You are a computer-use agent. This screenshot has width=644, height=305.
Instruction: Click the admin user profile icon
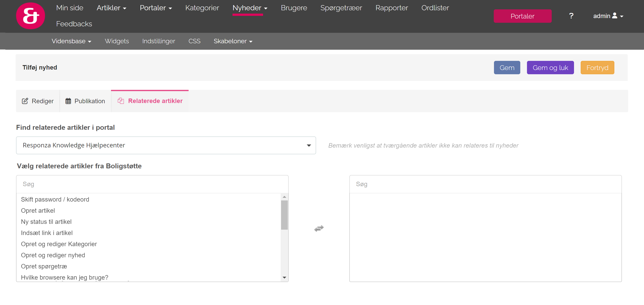point(615,16)
